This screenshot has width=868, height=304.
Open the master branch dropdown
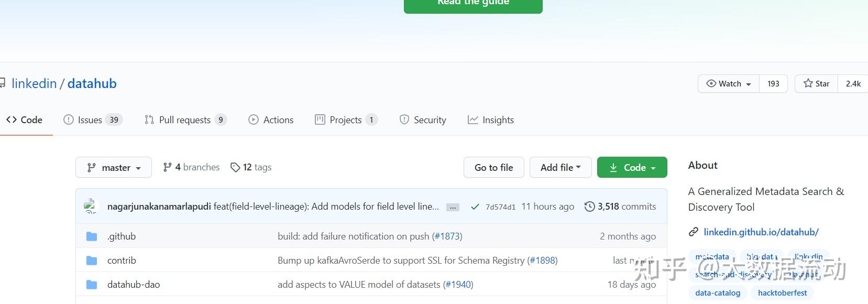[x=114, y=168]
